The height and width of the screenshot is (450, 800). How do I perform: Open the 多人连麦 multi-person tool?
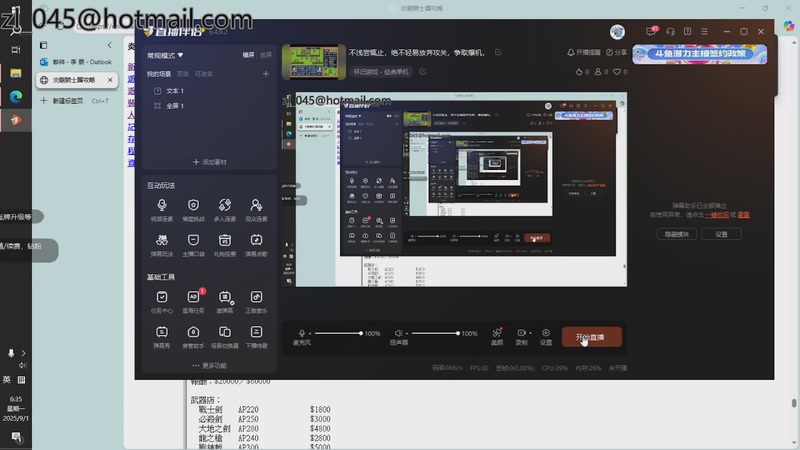click(x=224, y=210)
